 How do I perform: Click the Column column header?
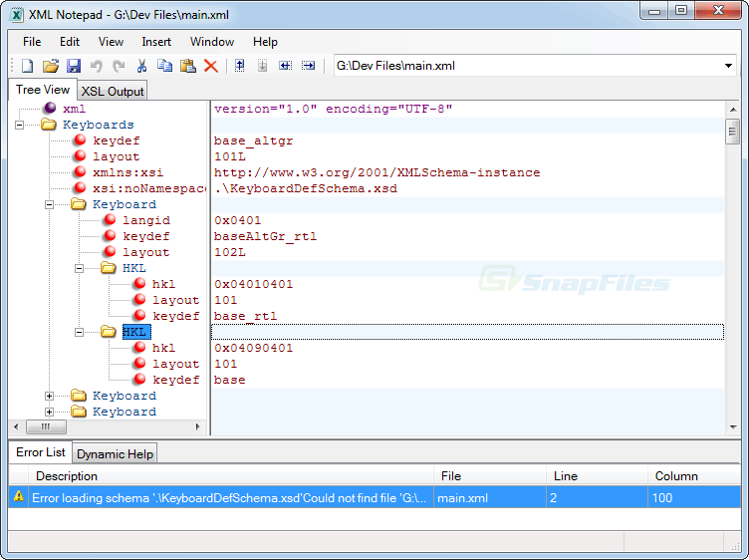[x=694, y=476]
